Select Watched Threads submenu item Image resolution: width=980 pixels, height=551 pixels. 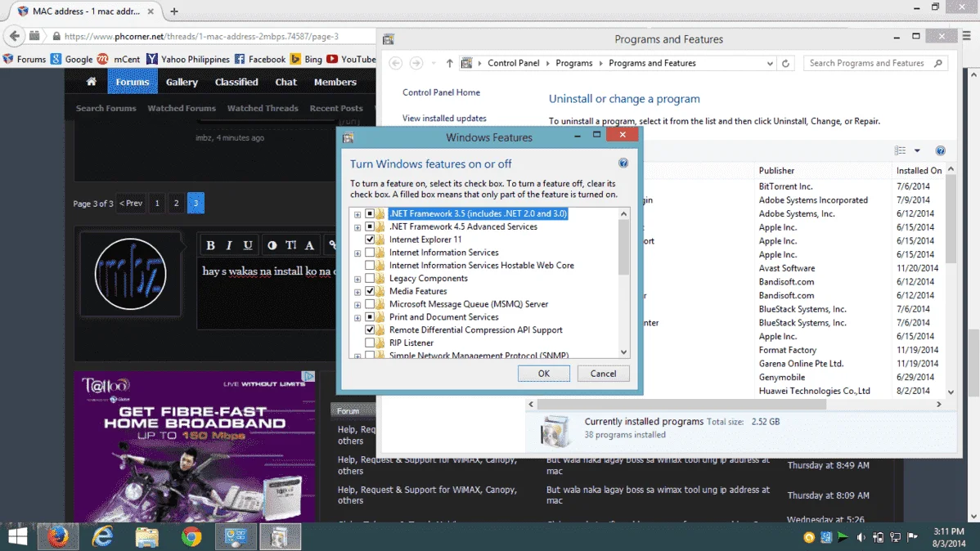point(263,108)
